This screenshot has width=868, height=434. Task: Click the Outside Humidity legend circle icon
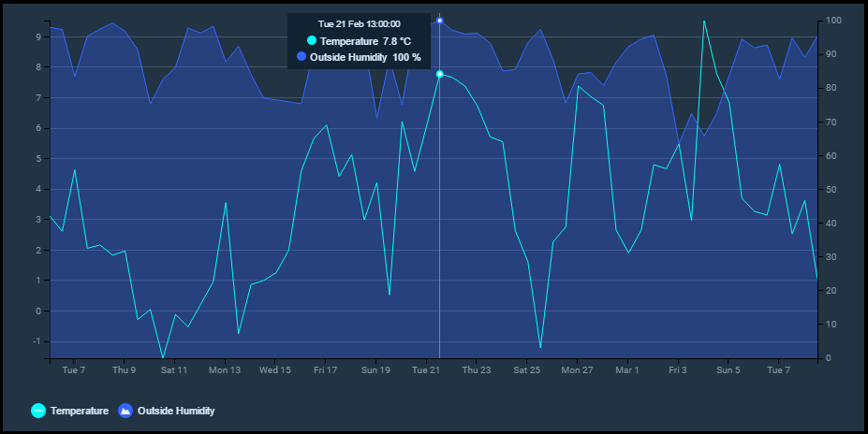tap(125, 411)
